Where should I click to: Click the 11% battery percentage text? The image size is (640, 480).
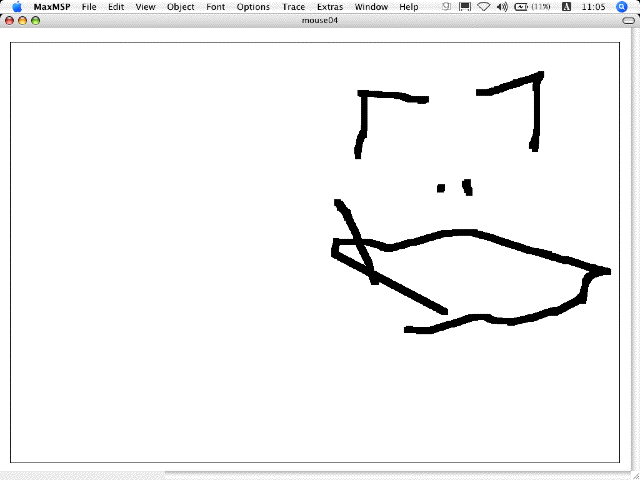pyautogui.click(x=541, y=7)
